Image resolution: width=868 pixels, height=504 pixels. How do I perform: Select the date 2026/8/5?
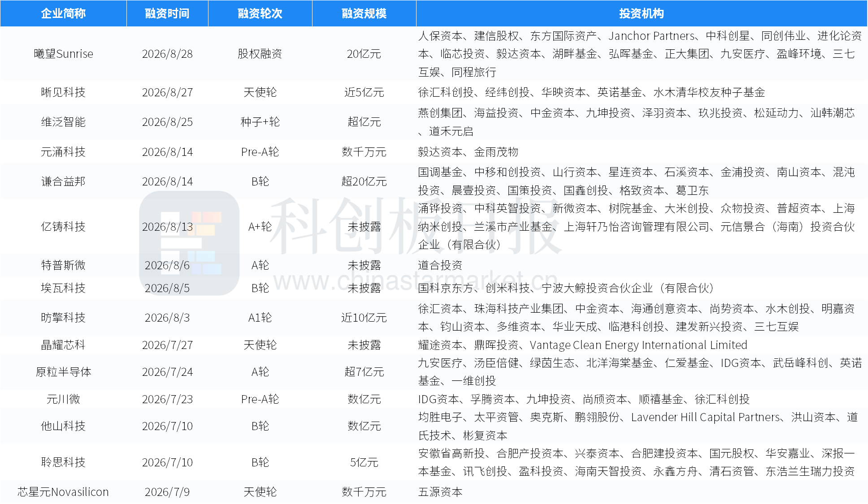pyautogui.click(x=167, y=288)
